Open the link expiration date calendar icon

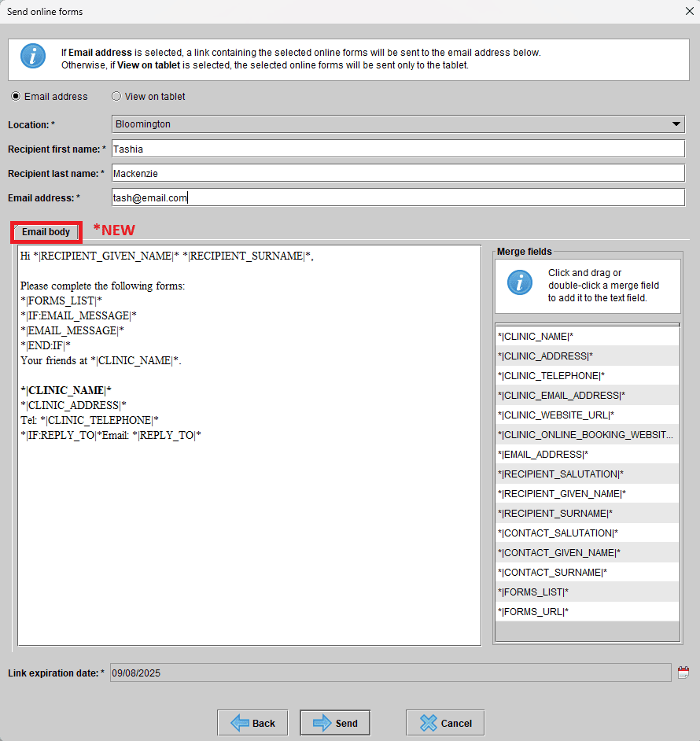tap(683, 673)
